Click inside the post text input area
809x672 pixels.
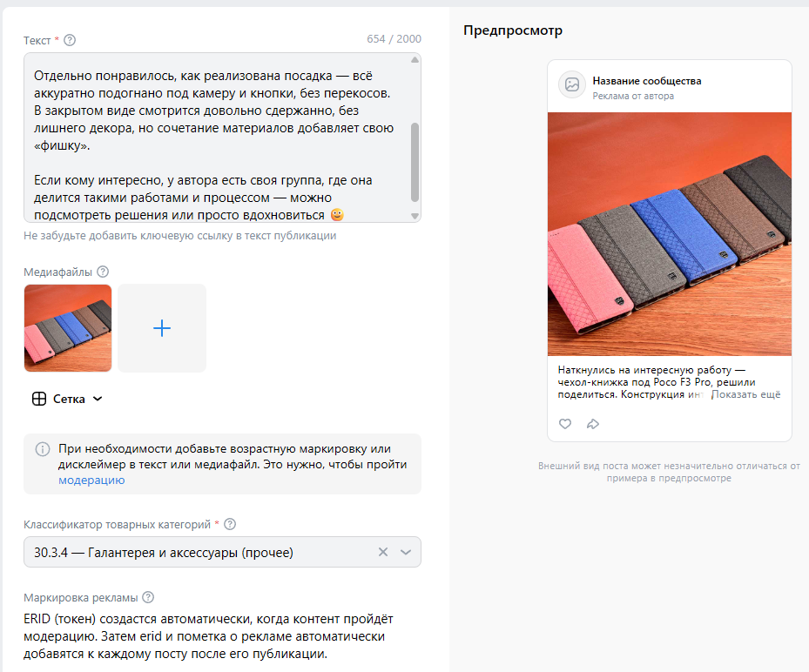(217, 138)
